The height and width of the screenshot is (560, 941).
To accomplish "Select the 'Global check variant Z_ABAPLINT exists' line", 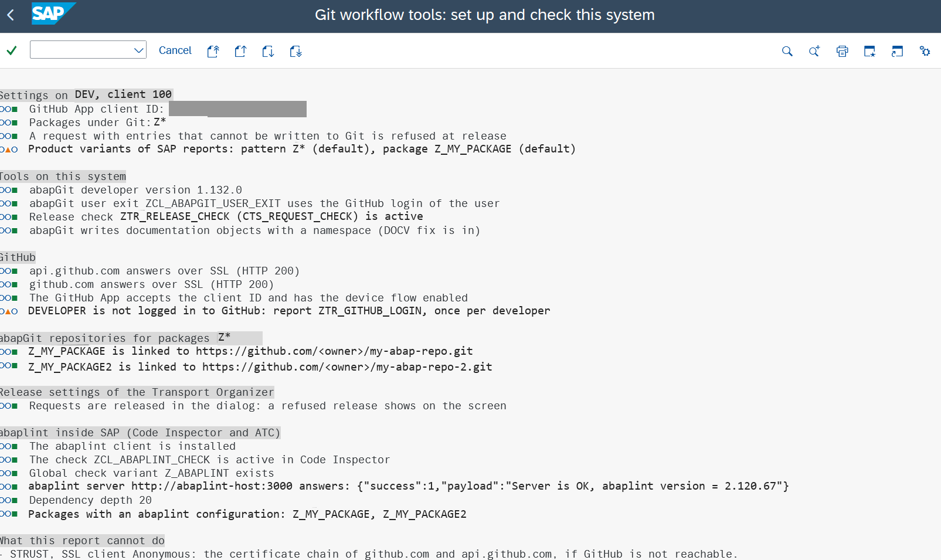I will click(151, 473).
